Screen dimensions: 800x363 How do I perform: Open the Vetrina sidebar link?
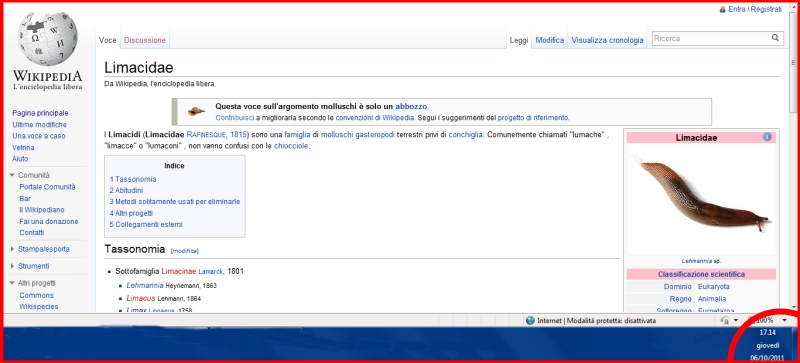coord(23,148)
